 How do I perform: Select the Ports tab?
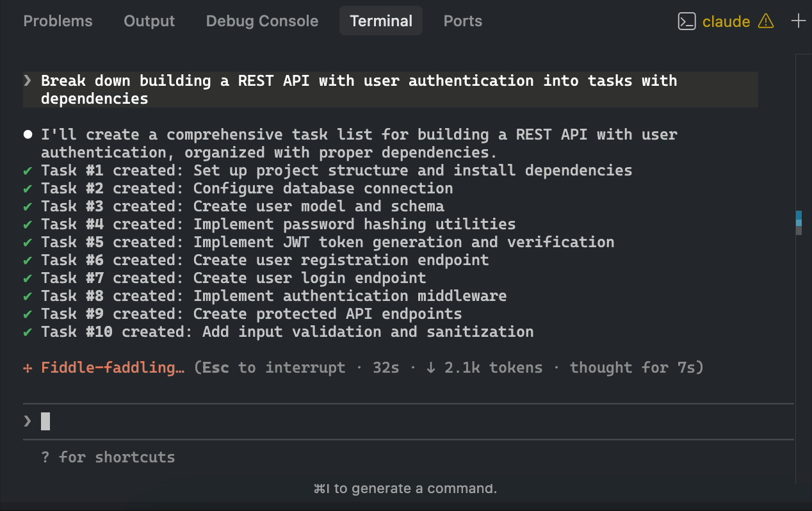click(x=462, y=21)
